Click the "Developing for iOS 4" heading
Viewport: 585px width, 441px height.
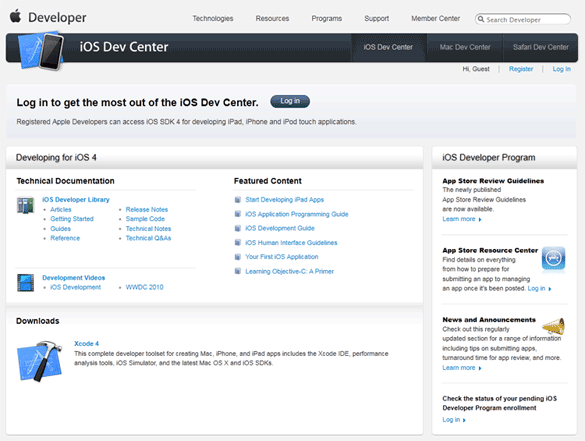(56, 157)
